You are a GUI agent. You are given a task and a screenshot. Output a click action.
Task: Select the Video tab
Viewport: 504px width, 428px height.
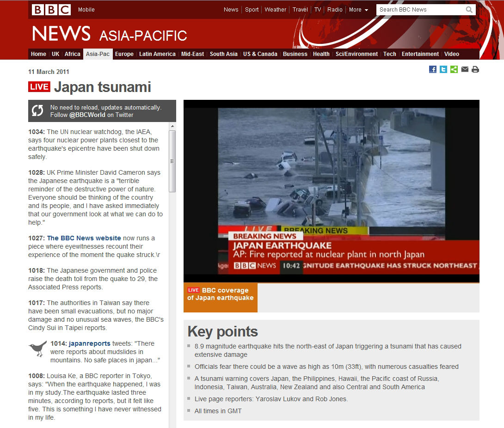[452, 54]
